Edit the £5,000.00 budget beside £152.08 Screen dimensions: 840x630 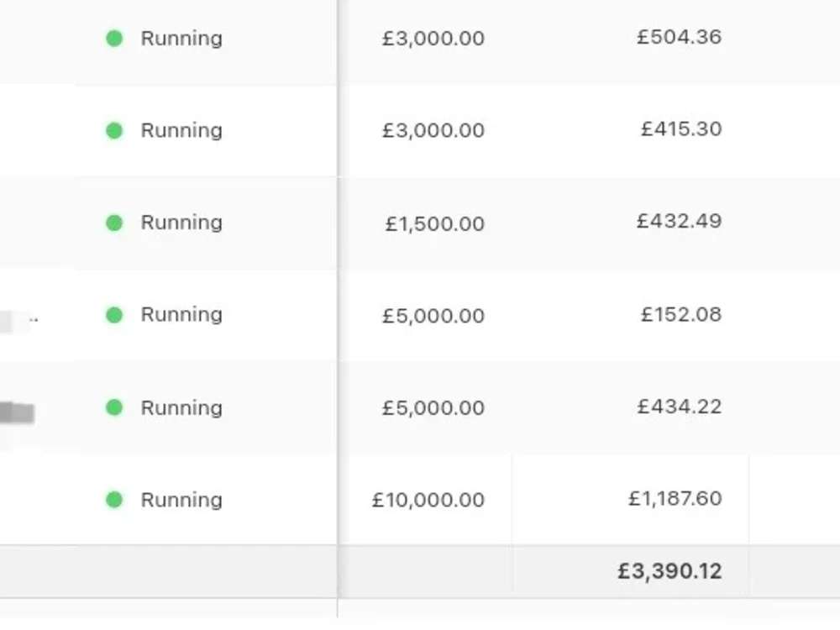tap(433, 316)
